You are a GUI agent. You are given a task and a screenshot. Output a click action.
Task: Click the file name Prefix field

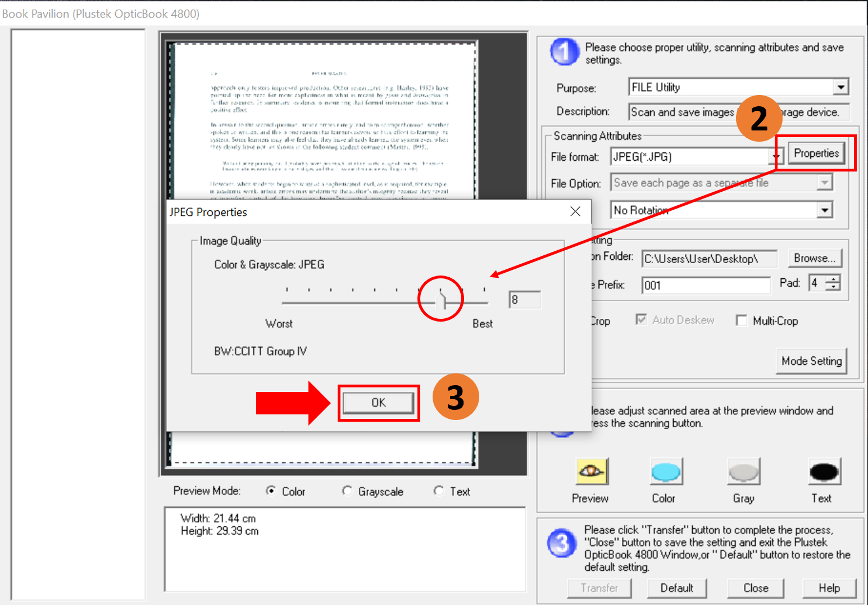pos(706,285)
